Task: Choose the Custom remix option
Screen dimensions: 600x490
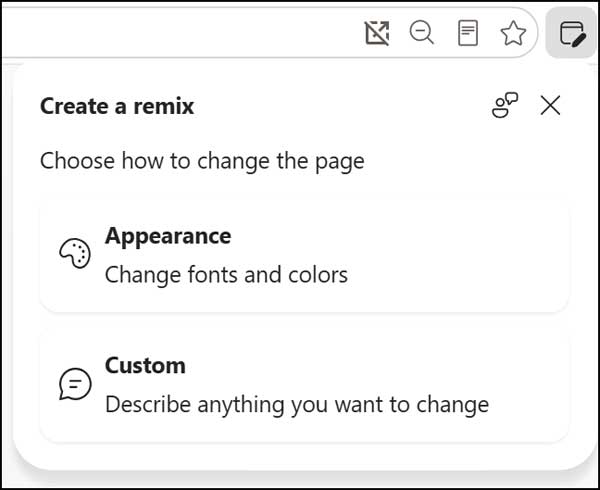Action: (304, 385)
